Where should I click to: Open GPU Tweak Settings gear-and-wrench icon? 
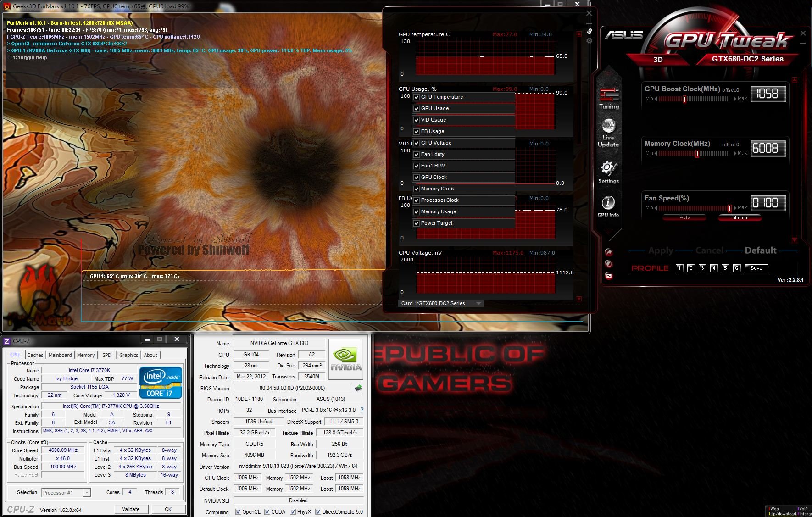608,172
